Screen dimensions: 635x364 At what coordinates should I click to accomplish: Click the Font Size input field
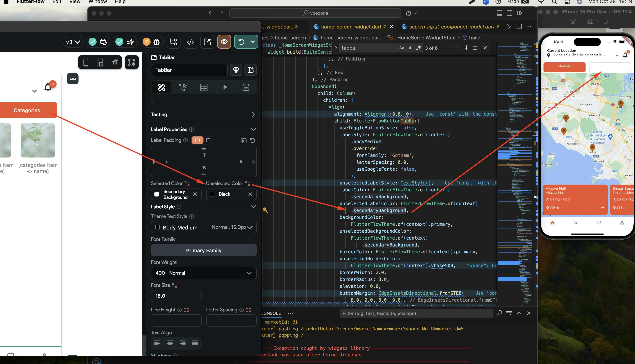click(x=176, y=296)
